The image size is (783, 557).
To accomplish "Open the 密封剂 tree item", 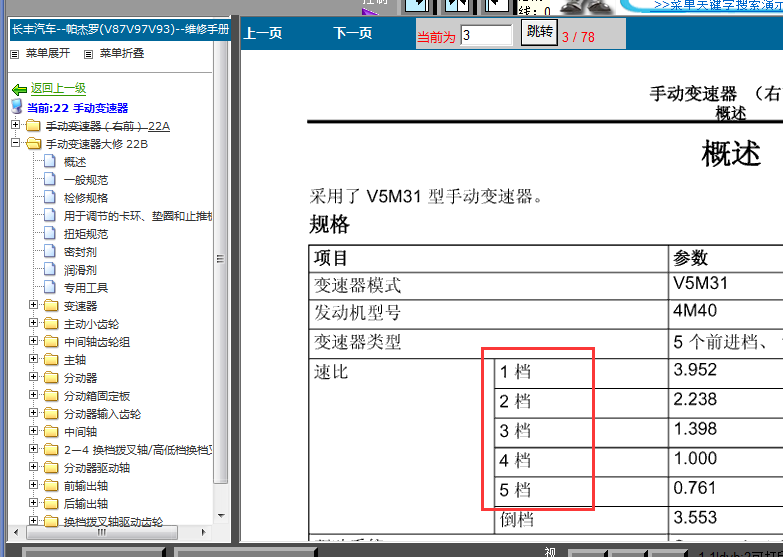I will pyautogui.click(x=80, y=252).
